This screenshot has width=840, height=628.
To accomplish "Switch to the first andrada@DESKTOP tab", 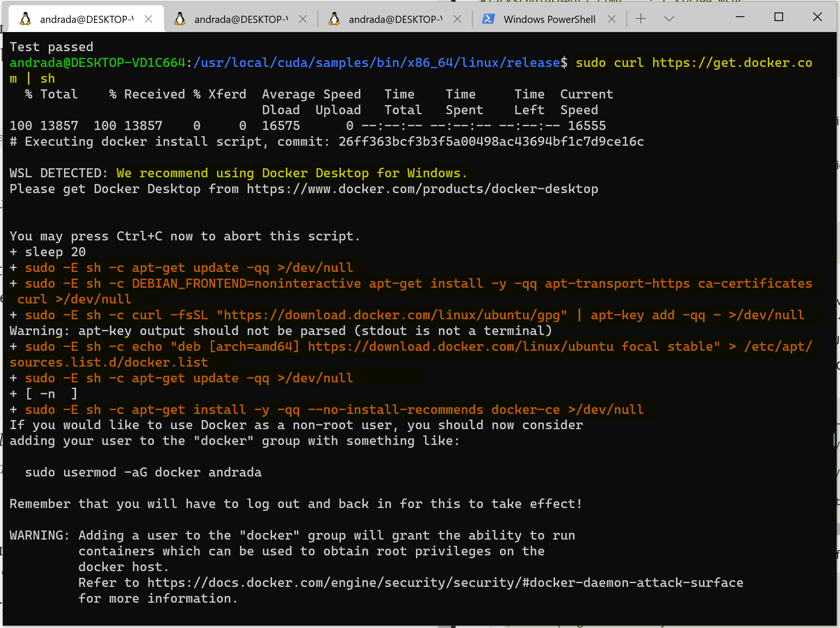I will click(86, 19).
